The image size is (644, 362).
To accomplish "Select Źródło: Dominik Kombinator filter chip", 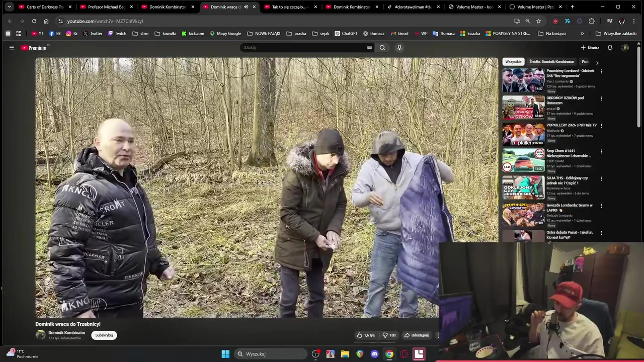I will tap(551, 62).
